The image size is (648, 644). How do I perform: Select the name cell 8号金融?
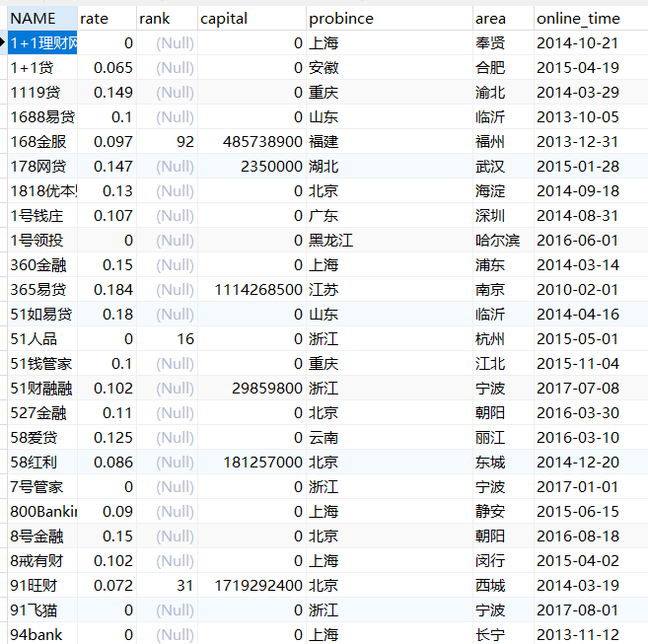point(42,537)
